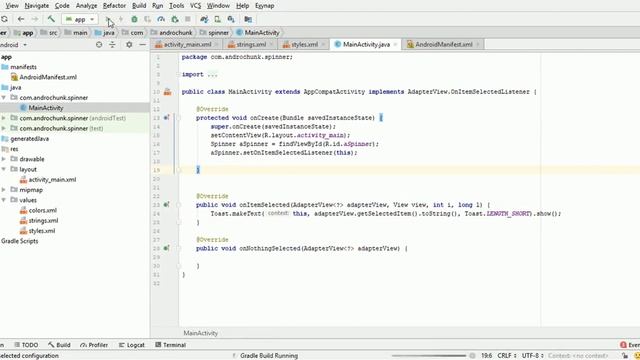Click the Make Project hammer icon
Screen dimensions: 640x360
click(51, 19)
